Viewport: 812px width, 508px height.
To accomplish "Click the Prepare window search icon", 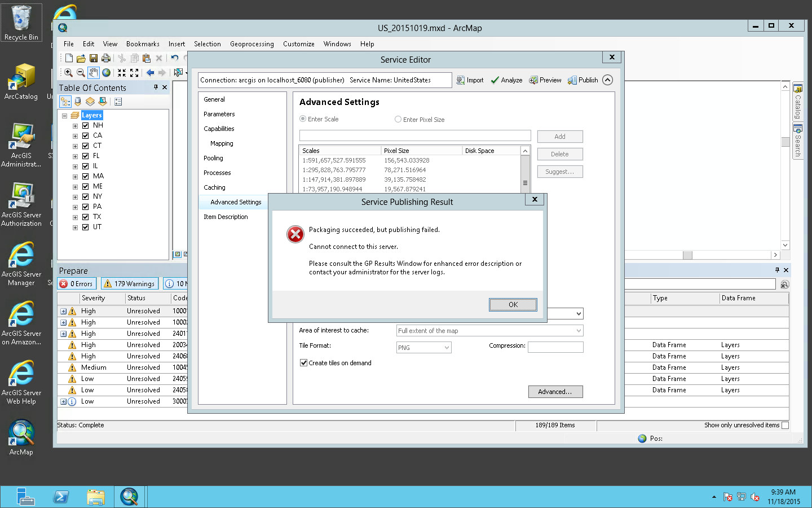I will click(784, 284).
